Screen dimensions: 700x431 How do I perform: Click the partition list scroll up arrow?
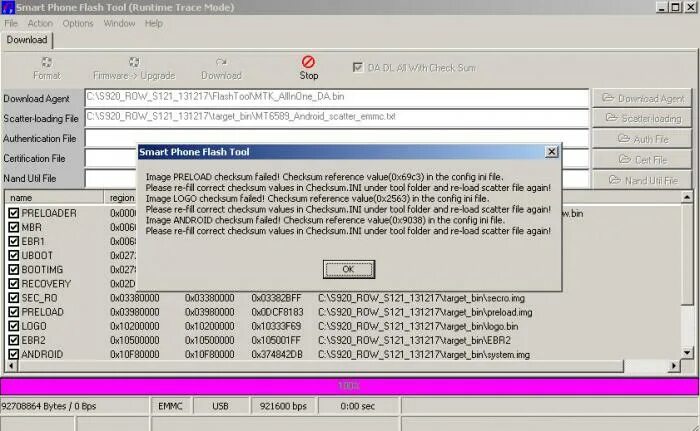pyautogui.click(x=687, y=197)
